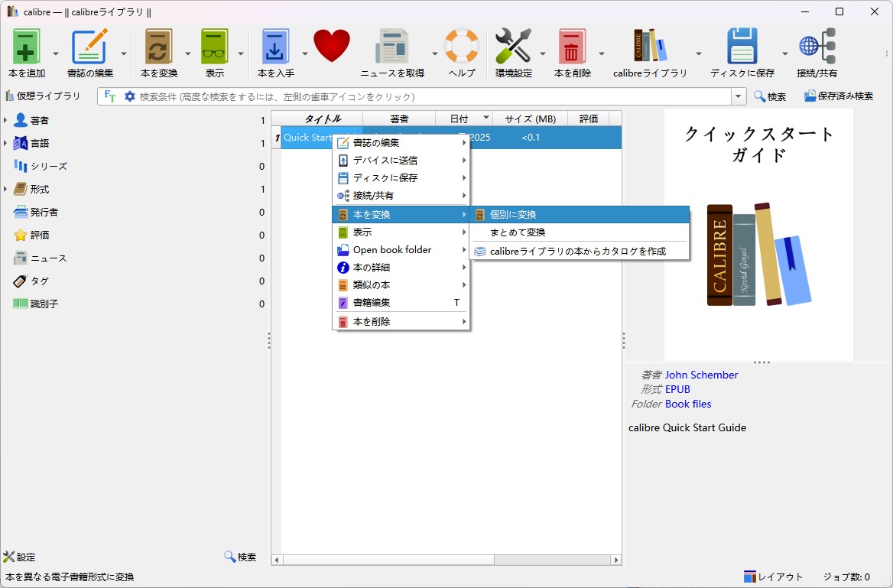893x588 pixels.
Task: Select 表示 in the context menu
Action: 401,232
